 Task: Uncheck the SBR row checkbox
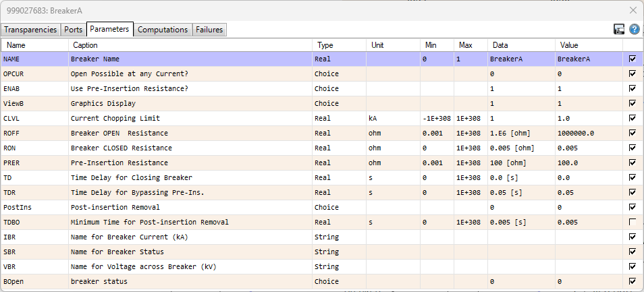tap(633, 252)
